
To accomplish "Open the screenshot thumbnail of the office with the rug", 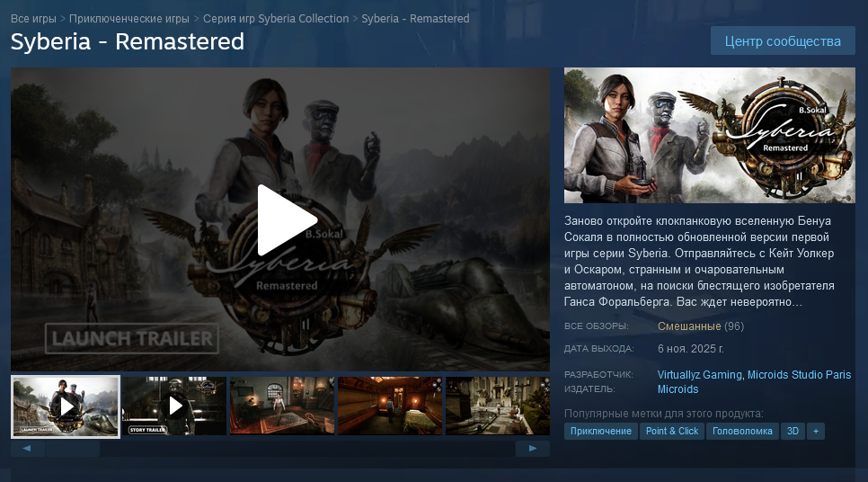I will click(282, 406).
